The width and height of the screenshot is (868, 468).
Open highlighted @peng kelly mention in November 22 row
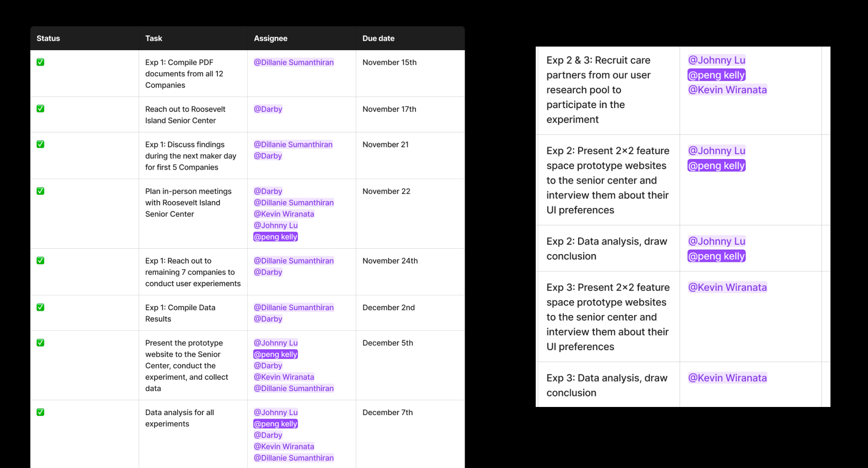click(276, 237)
